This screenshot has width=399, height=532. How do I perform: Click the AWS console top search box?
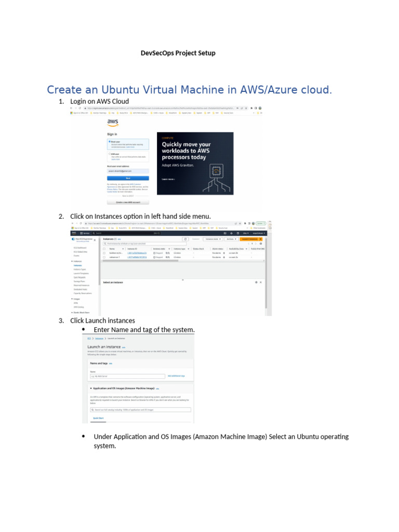tap(126, 233)
